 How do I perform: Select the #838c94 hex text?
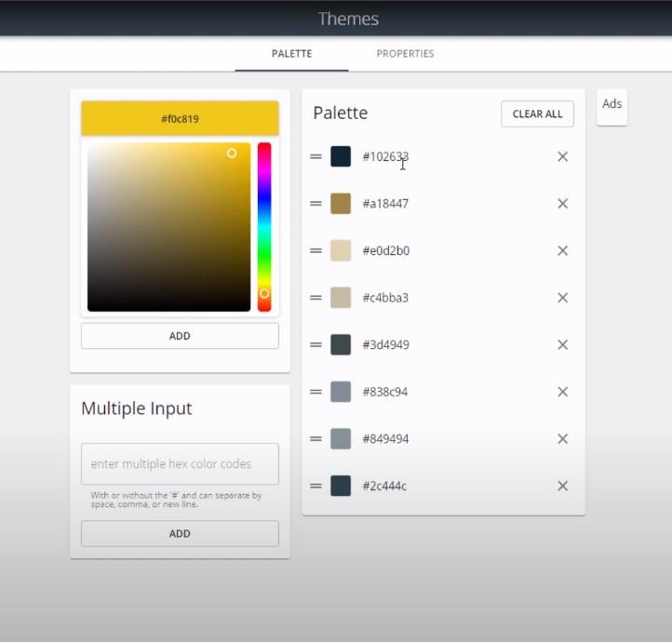click(385, 392)
